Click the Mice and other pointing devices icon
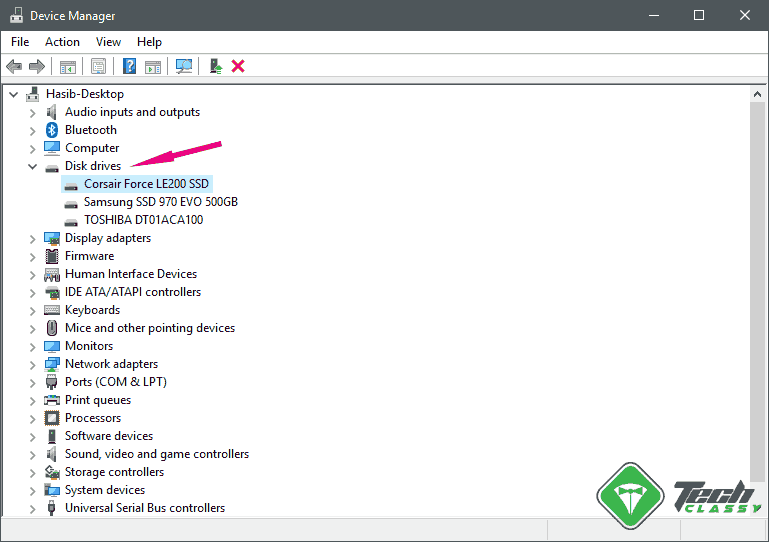This screenshot has width=769, height=542. coord(51,328)
